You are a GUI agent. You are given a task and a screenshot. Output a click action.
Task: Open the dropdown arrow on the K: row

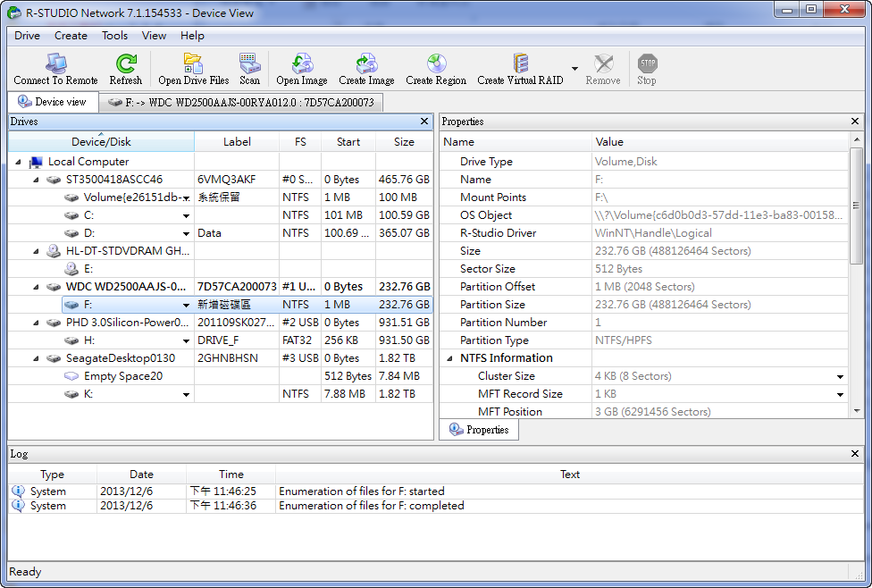(187, 395)
